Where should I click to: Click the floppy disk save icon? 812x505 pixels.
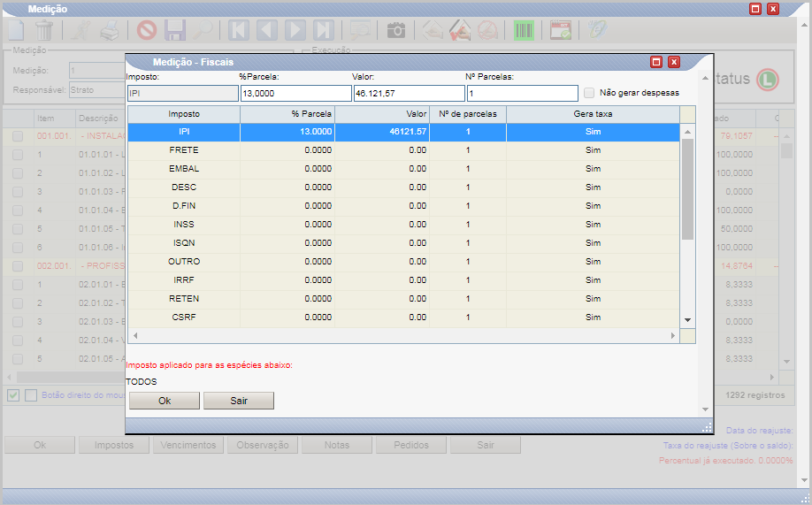click(175, 30)
